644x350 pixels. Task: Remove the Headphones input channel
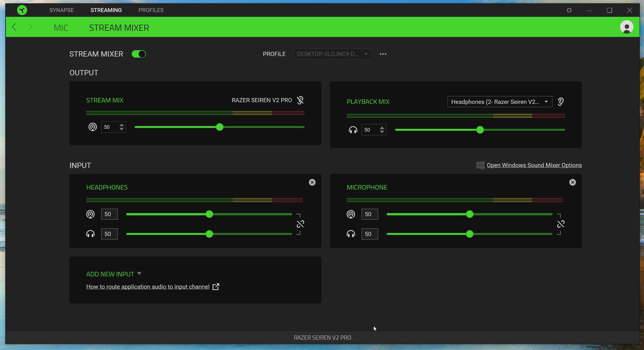[312, 182]
